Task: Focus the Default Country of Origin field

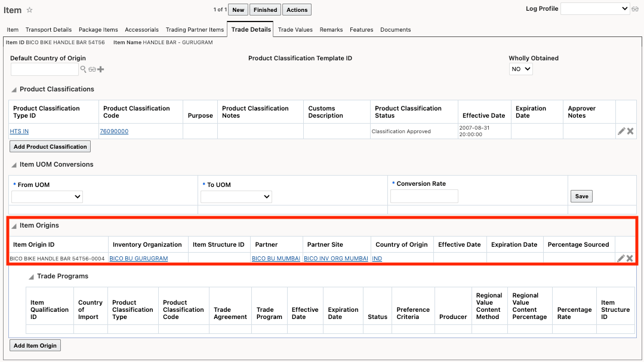Action: point(44,69)
